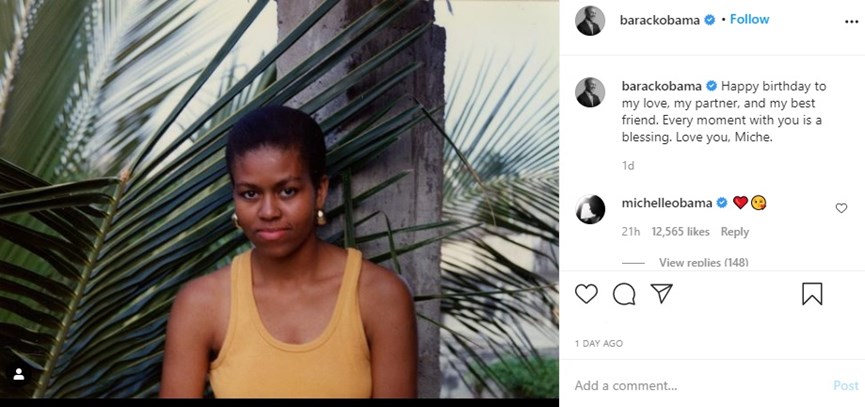Open the comment speech bubble icon
Screen dimensions: 865x407
(624, 293)
